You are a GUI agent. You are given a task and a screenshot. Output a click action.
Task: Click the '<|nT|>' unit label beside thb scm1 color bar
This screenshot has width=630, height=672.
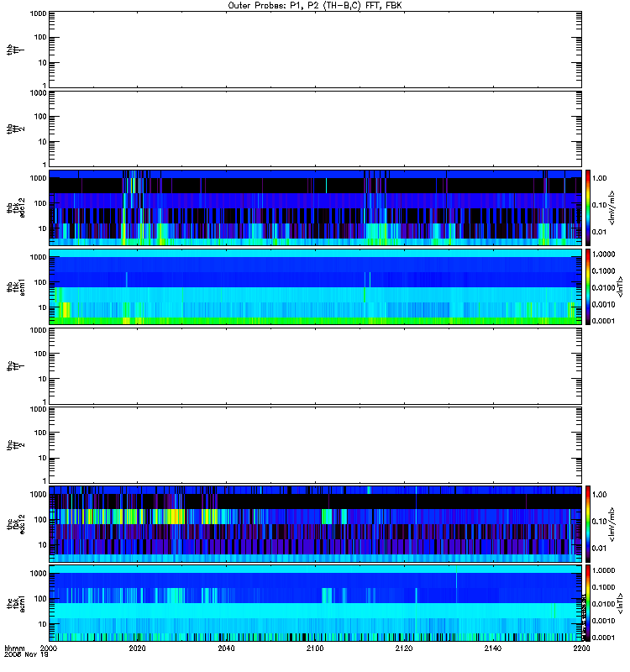coord(620,286)
